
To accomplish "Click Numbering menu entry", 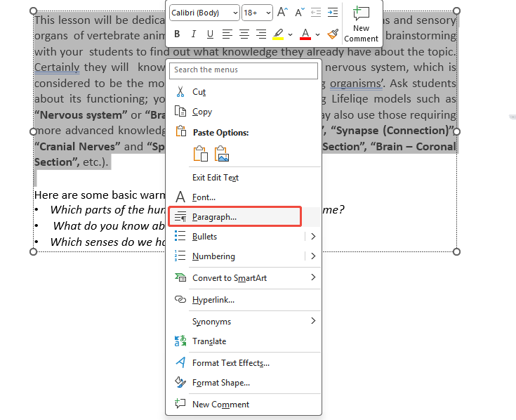I will 237,256.
